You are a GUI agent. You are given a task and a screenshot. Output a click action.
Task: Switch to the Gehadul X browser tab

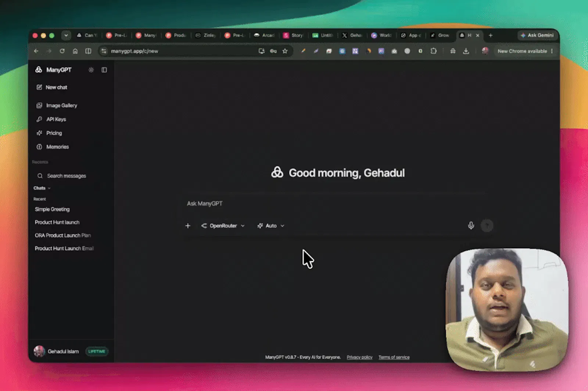352,35
